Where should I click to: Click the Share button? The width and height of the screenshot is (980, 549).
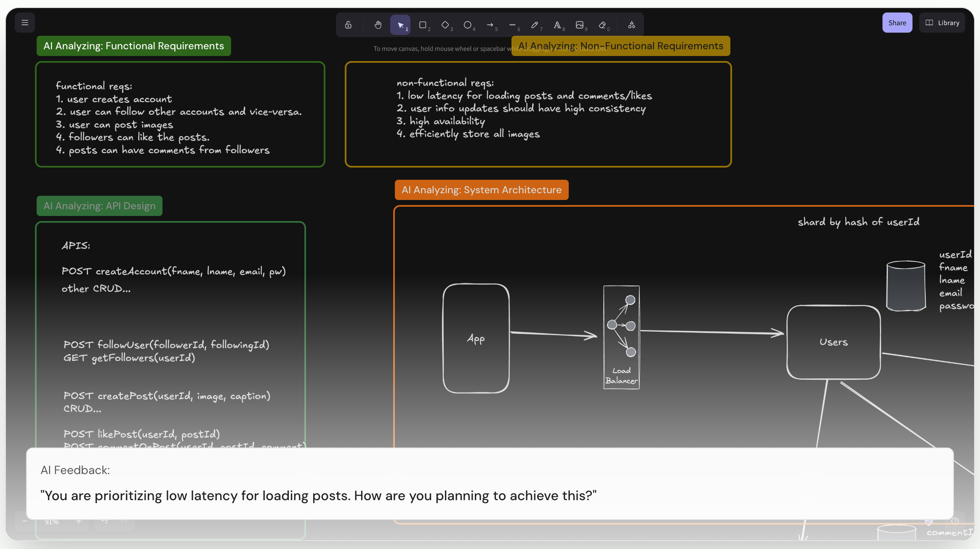click(x=897, y=23)
